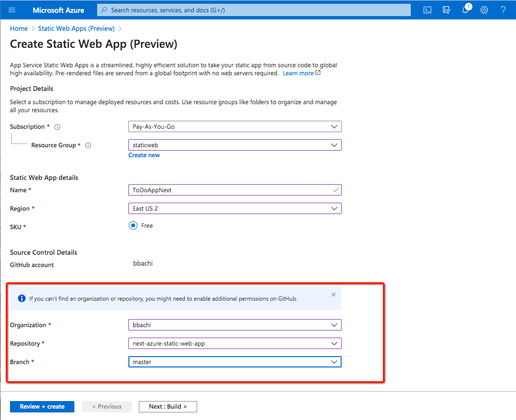Click the Learn more link
Screen dimensions: 516x420
298,73
